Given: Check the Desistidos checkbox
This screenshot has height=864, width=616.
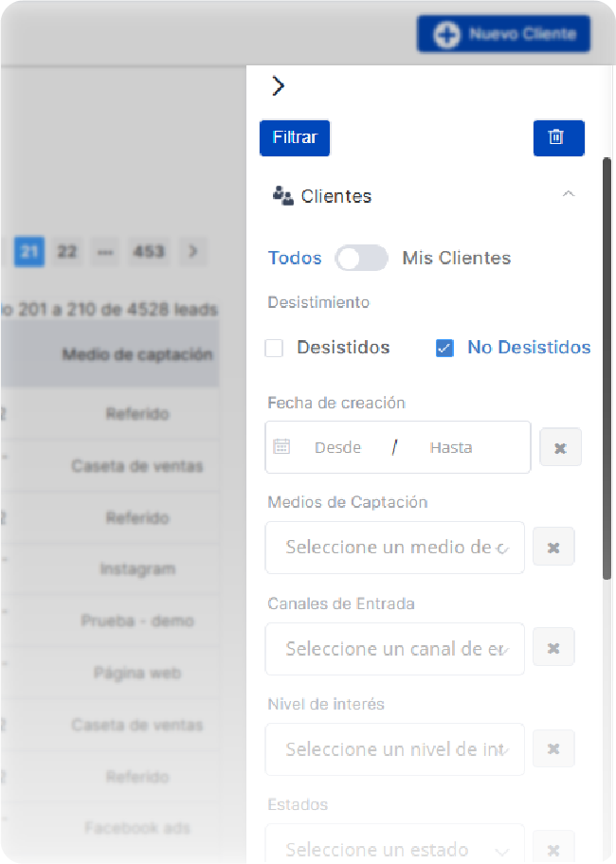Looking at the screenshot, I should [275, 348].
